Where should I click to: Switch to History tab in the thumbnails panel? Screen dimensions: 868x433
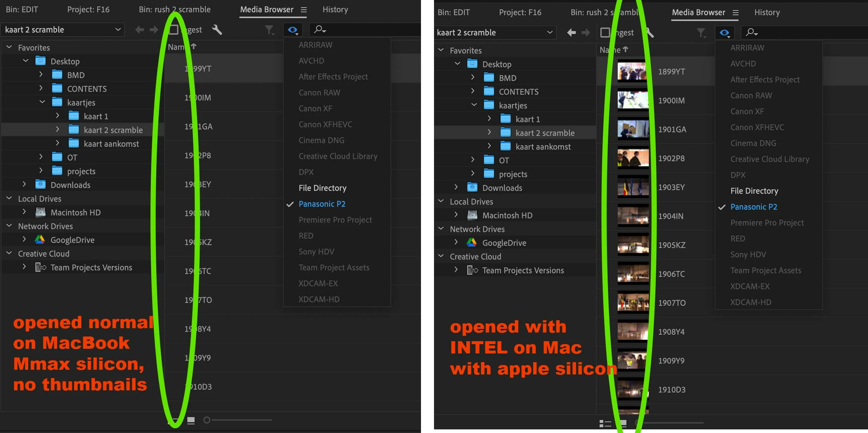pyautogui.click(x=767, y=13)
